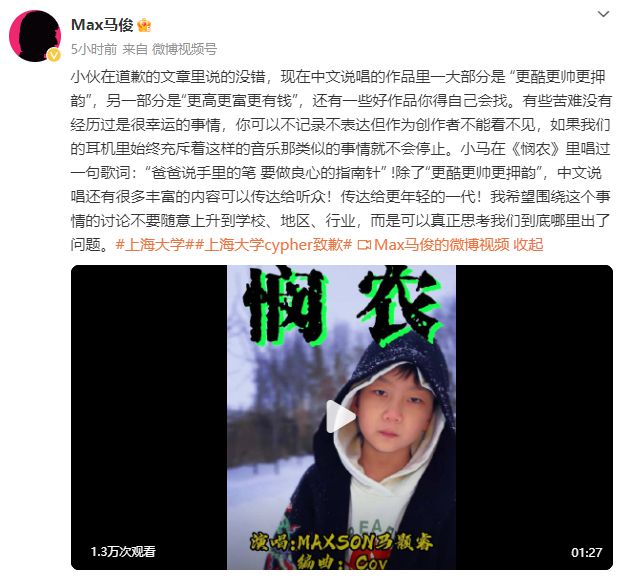Image resolution: width=631 pixels, height=583 pixels.
Task: Open the 微博视频号 source link
Action: point(184,49)
